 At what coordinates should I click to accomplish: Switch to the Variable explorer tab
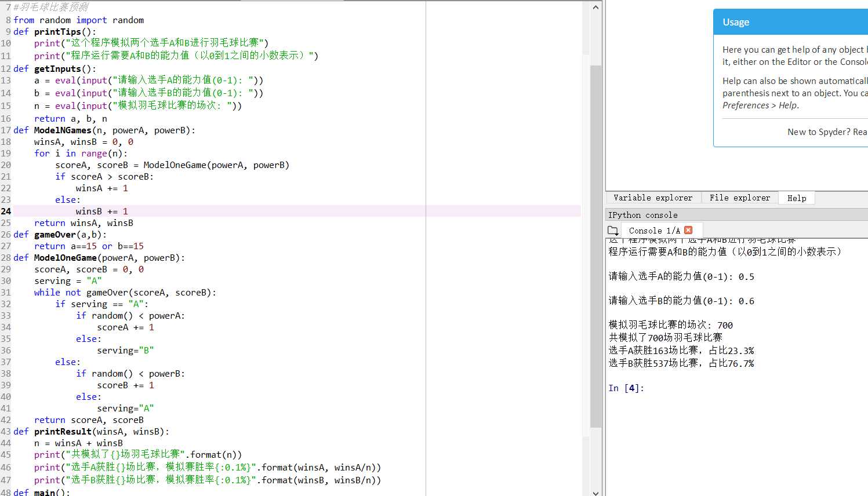(653, 198)
